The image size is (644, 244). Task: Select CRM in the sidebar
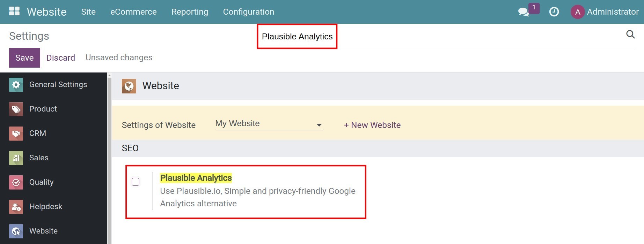pos(38,134)
